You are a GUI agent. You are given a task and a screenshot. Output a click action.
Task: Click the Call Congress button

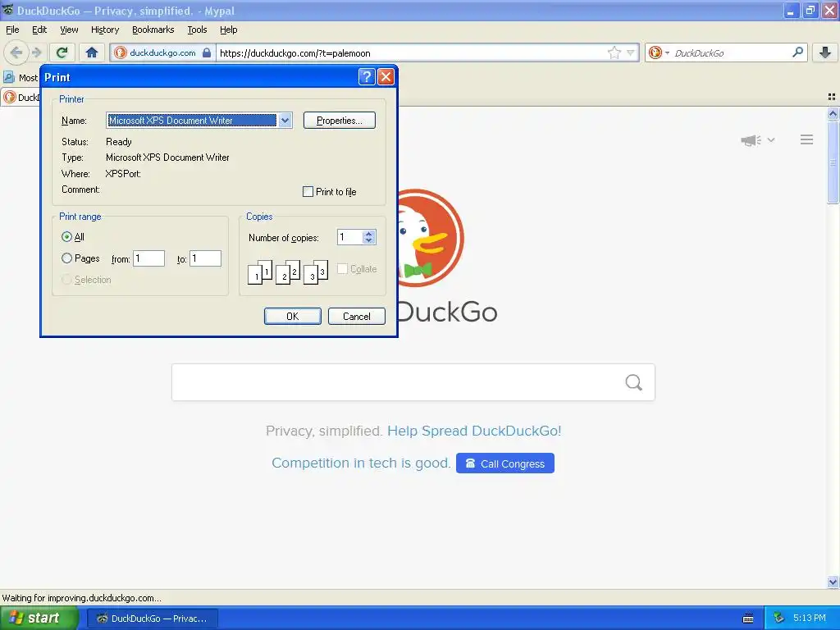coord(504,463)
